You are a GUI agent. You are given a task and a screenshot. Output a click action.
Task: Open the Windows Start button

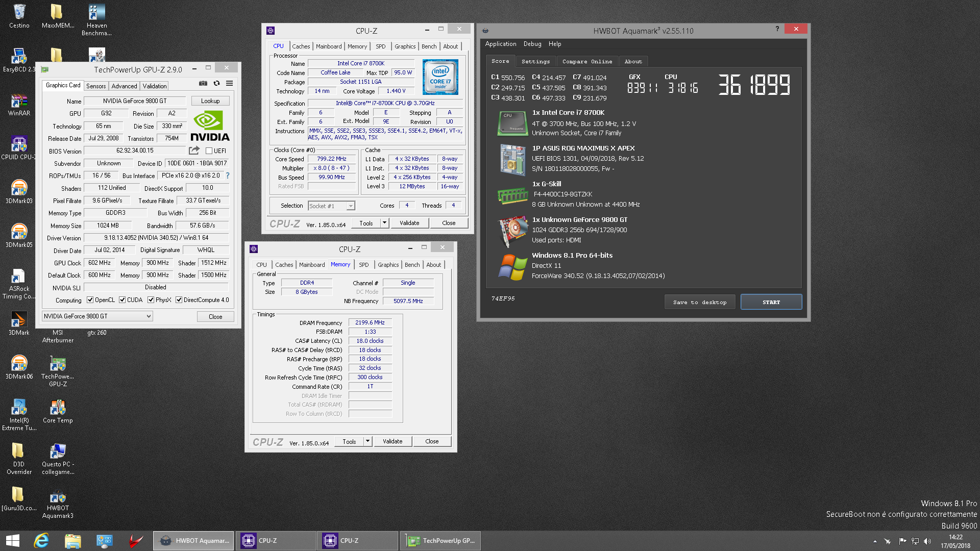click(13, 541)
